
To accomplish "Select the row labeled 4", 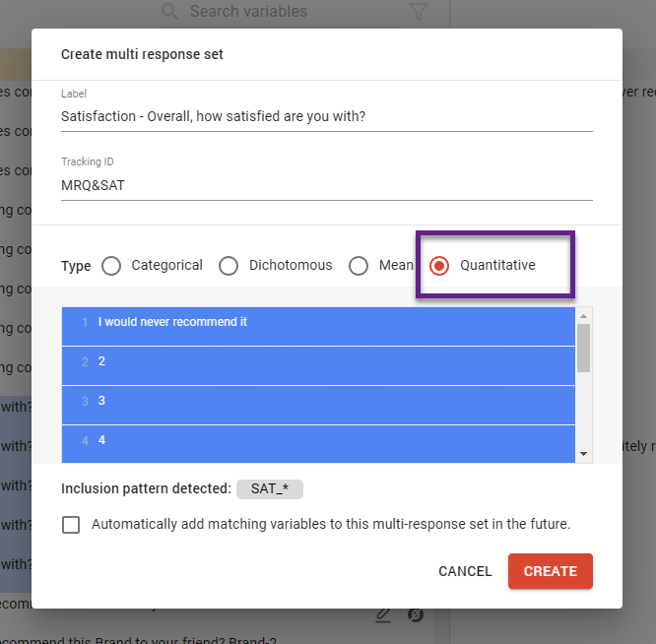I will click(x=318, y=441).
